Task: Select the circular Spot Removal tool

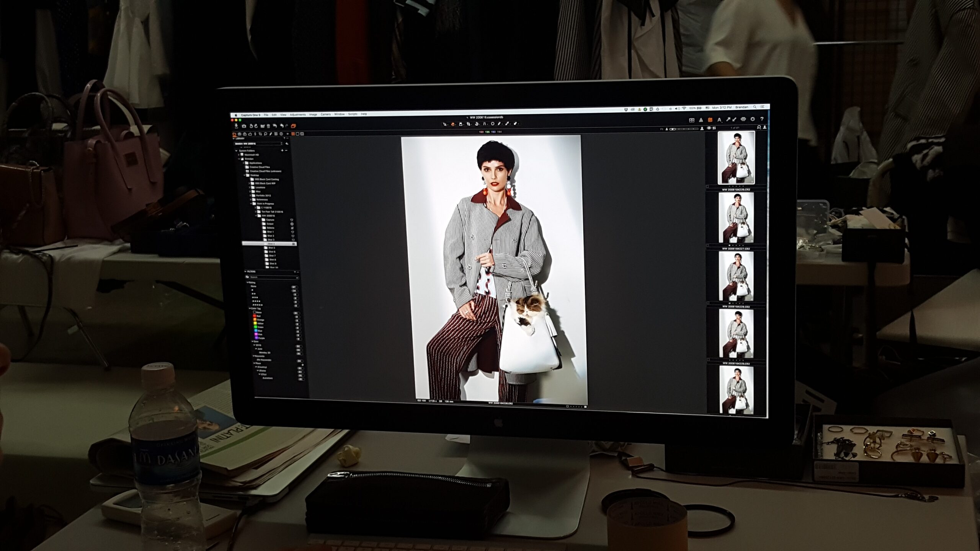Action: point(493,124)
